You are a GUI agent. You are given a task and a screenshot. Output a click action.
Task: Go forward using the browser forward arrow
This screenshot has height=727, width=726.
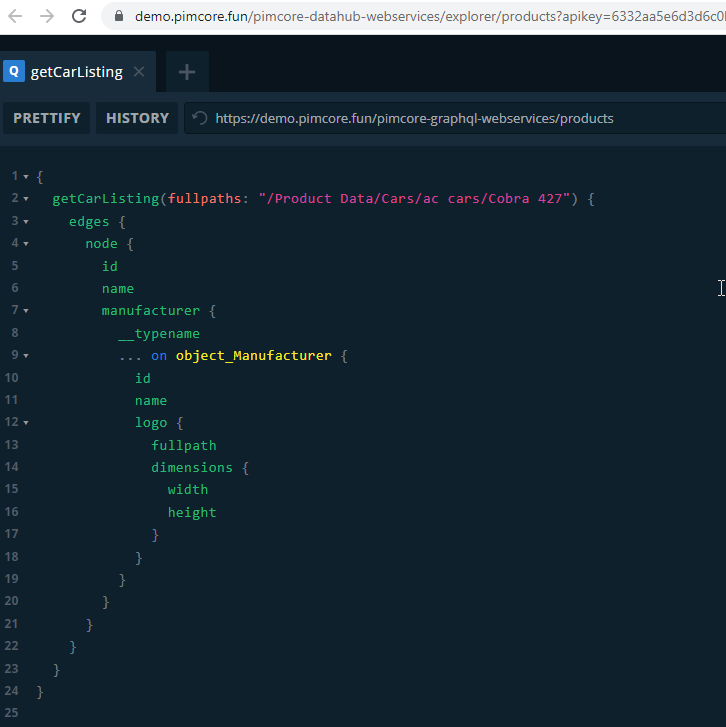[x=47, y=17]
